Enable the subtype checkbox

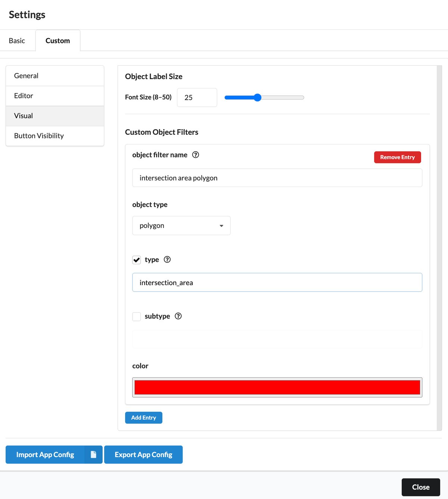[137, 316]
